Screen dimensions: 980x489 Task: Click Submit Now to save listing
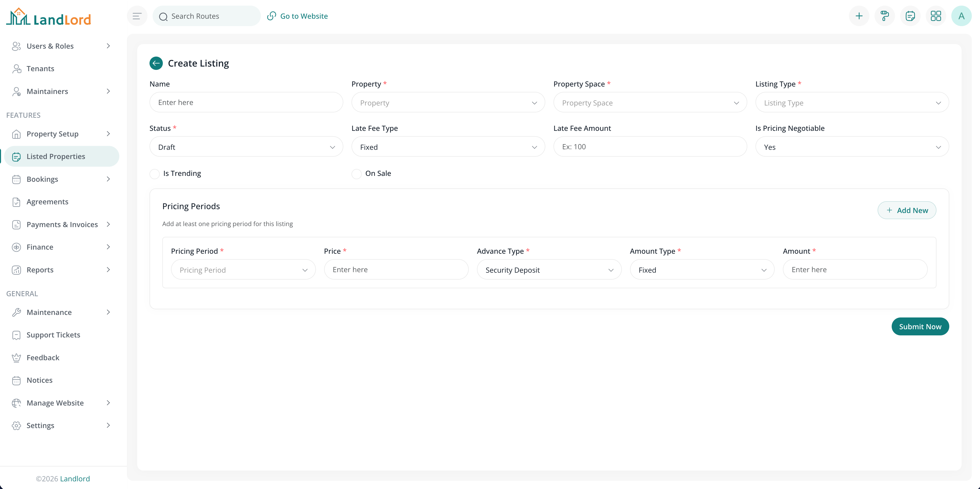pos(920,326)
